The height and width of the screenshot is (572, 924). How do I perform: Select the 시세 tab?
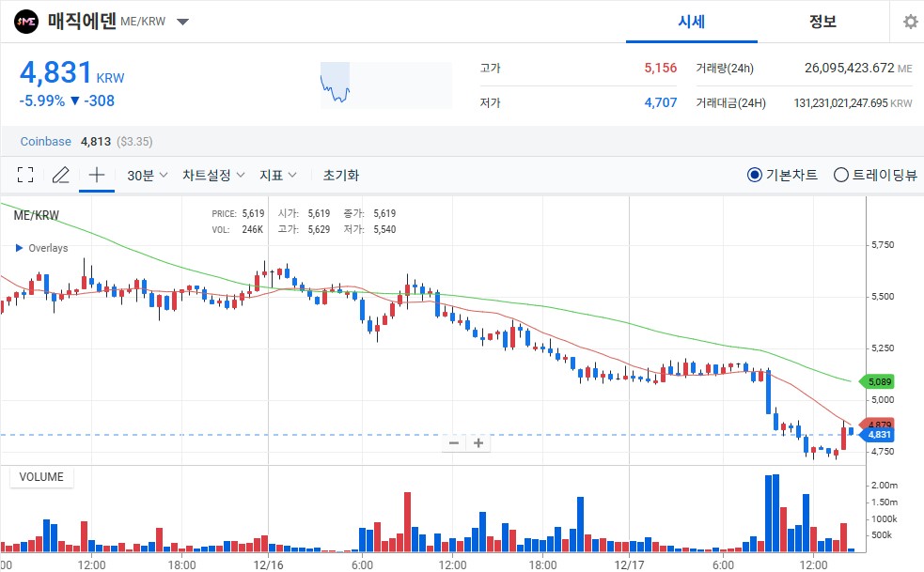[692, 21]
